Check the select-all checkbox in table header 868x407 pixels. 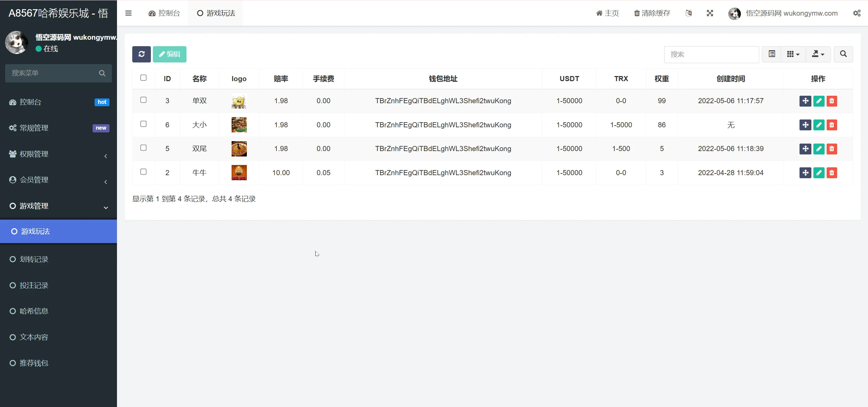click(143, 77)
